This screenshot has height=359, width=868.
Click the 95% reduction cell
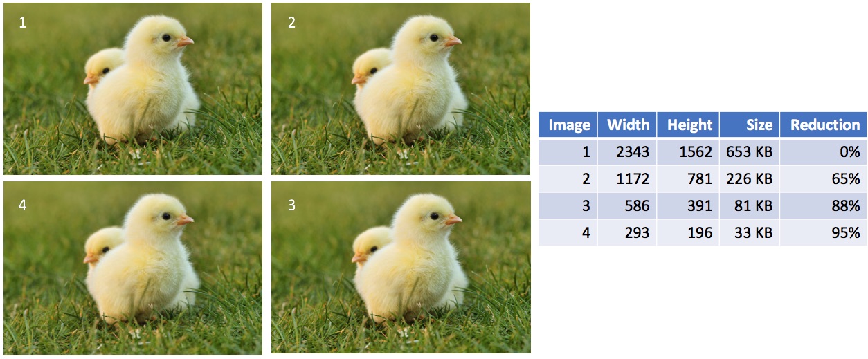tap(823, 232)
